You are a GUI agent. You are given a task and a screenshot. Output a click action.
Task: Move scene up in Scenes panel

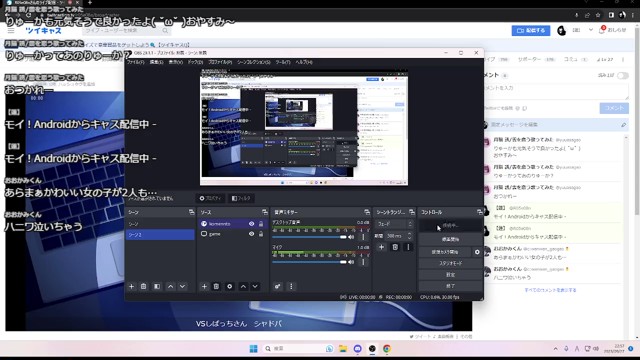tap(170, 287)
